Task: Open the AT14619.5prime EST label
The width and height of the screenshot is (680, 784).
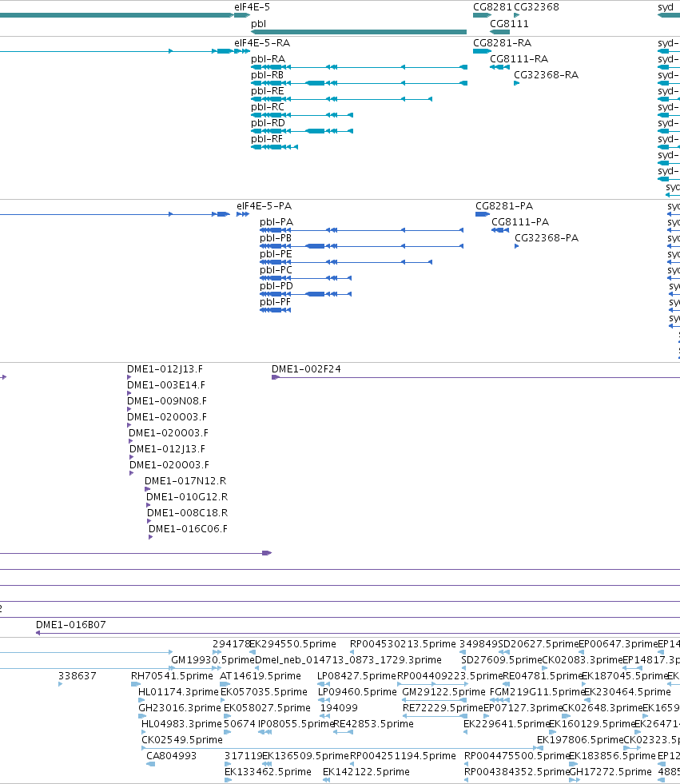Action: coord(260,676)
